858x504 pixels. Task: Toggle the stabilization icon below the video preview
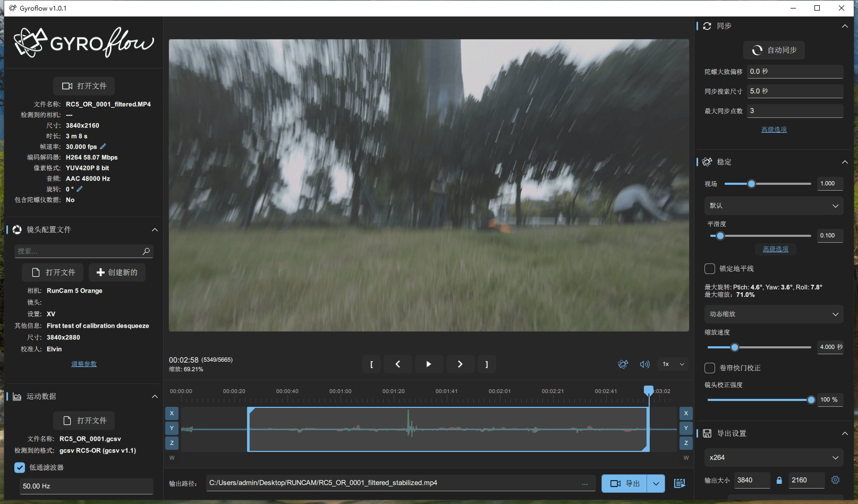pos(623,364)
